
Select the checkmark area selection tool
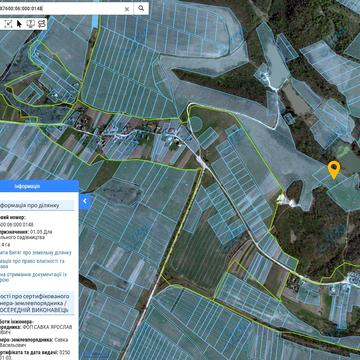point(8,24)
